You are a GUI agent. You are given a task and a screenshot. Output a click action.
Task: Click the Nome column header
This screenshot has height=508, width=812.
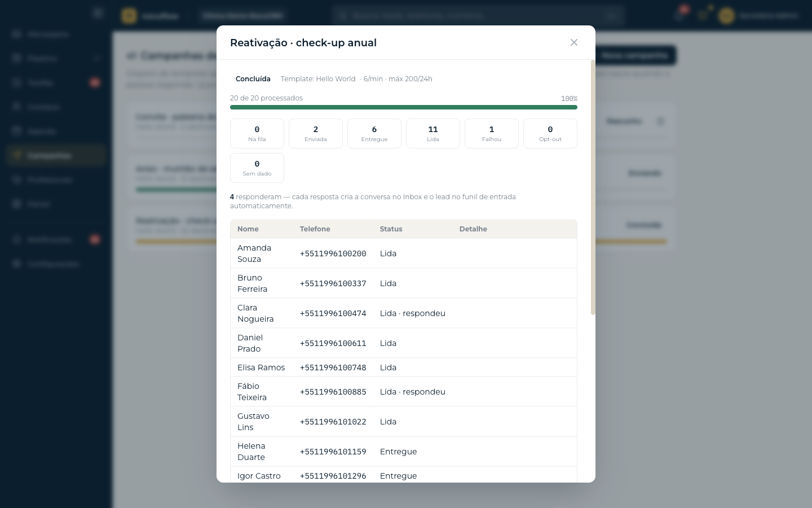click(248, 229)
